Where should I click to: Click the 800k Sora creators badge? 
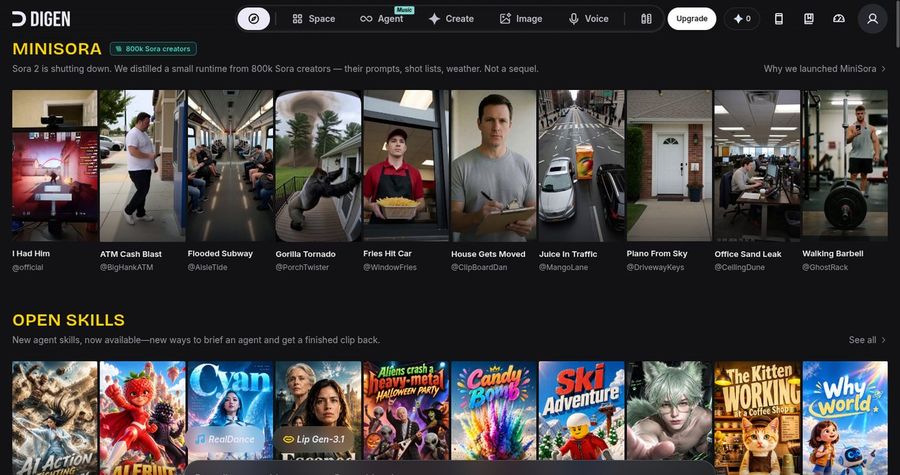[x=153, y=49]
